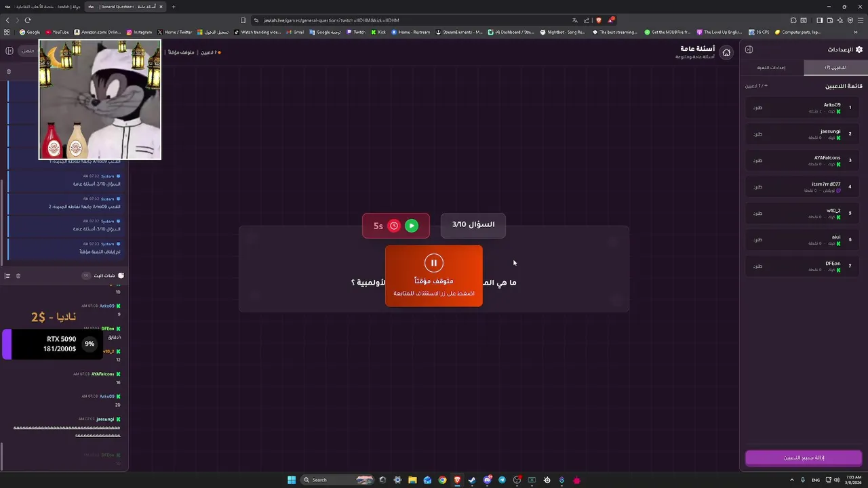The width and height of the screenshot is (868, 488).
Task: Click the trash icon in the system log
Action: coord(9,71)
